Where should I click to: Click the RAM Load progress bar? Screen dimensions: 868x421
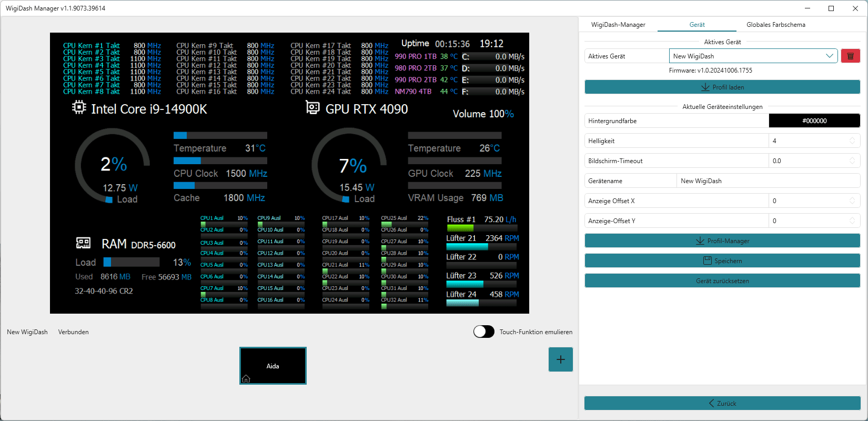(x=132, y=262)
